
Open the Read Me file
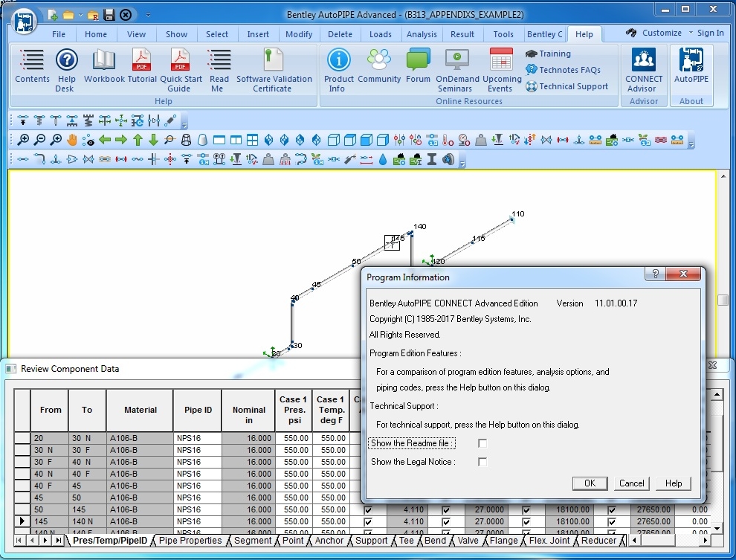219,70
